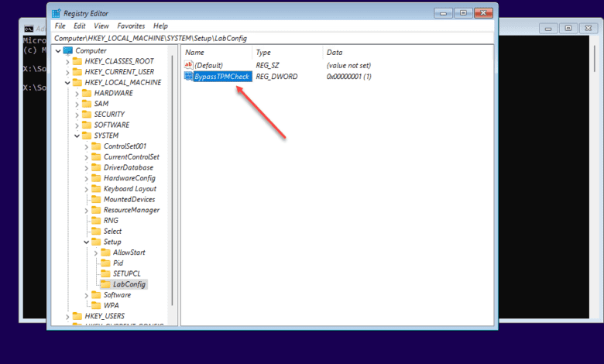604x364 pixels.
Task: Select the AllowStart key
Action: (129, 252)
